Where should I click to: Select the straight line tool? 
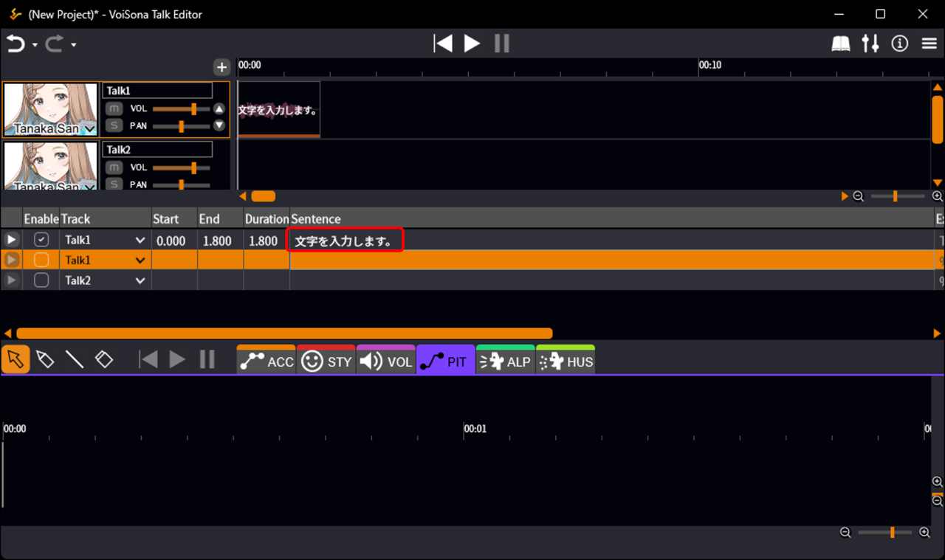pos(75,359)
